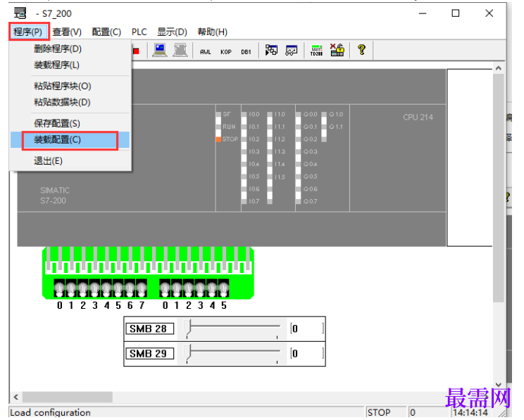Choose 装载程序(L) from the menu
The image size is (524, 420).
tap(70, 65)
